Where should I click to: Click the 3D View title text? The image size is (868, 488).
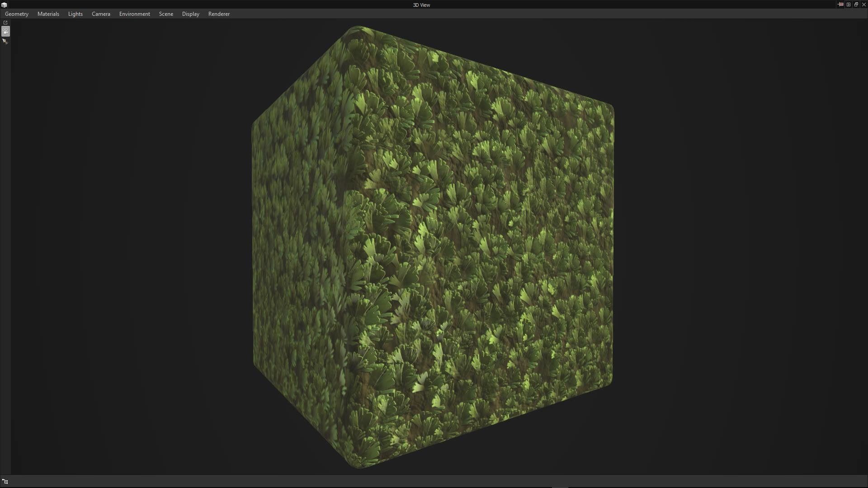[x=421, y=5]
